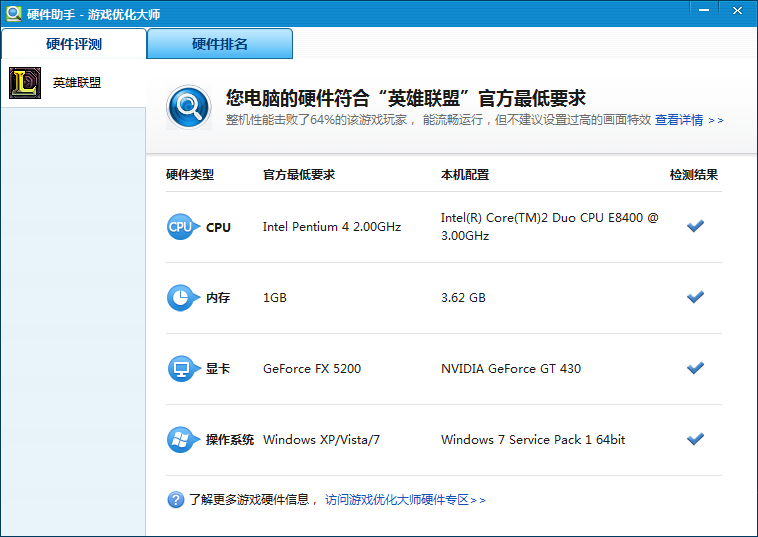Click the Windows XP/Vista/7 requirement

(321, 439)
